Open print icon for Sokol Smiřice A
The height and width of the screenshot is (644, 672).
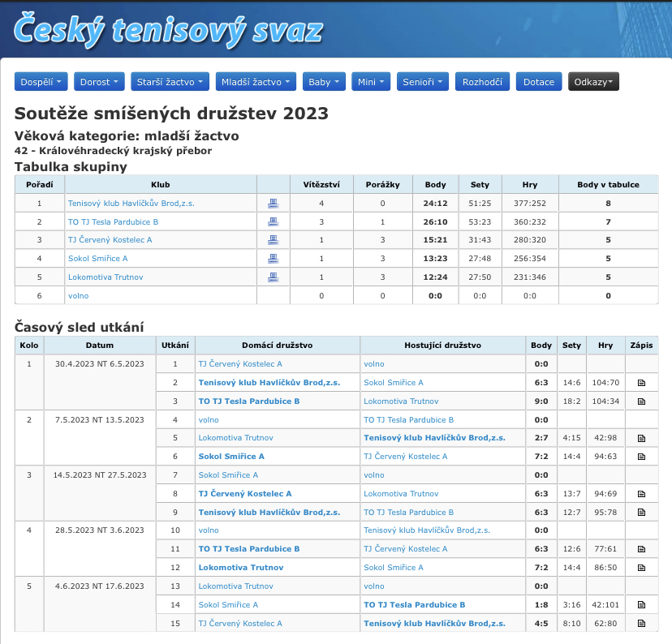click(x=273, y=259)
